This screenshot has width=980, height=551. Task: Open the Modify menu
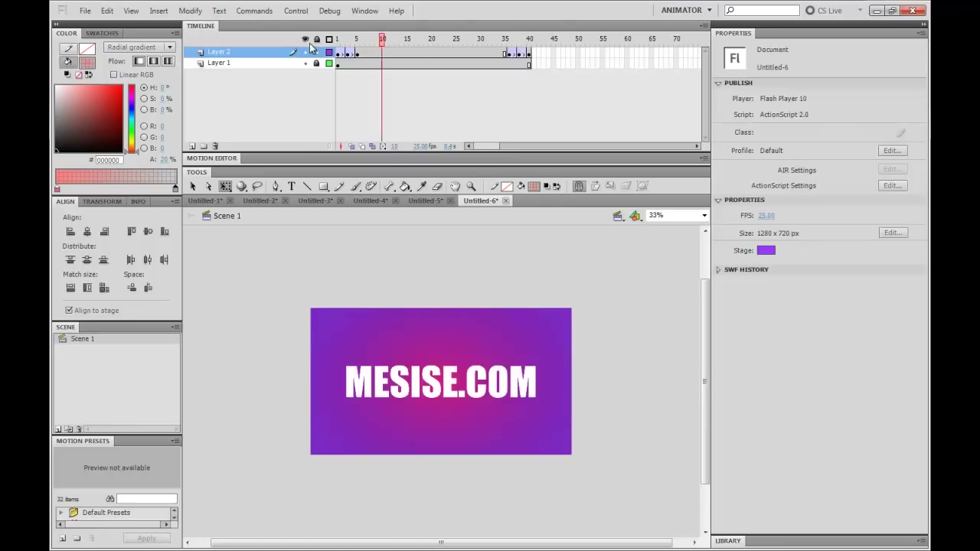[190, 11]
